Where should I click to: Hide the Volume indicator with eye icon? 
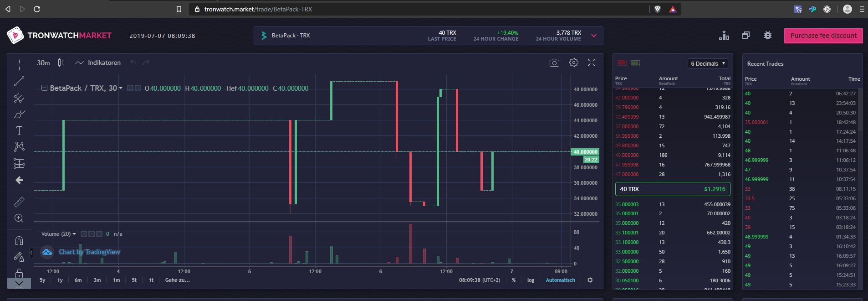tap(84, 234)
